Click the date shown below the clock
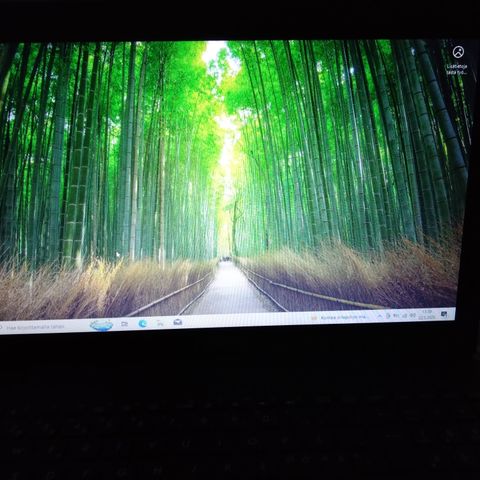 [427, 317]
